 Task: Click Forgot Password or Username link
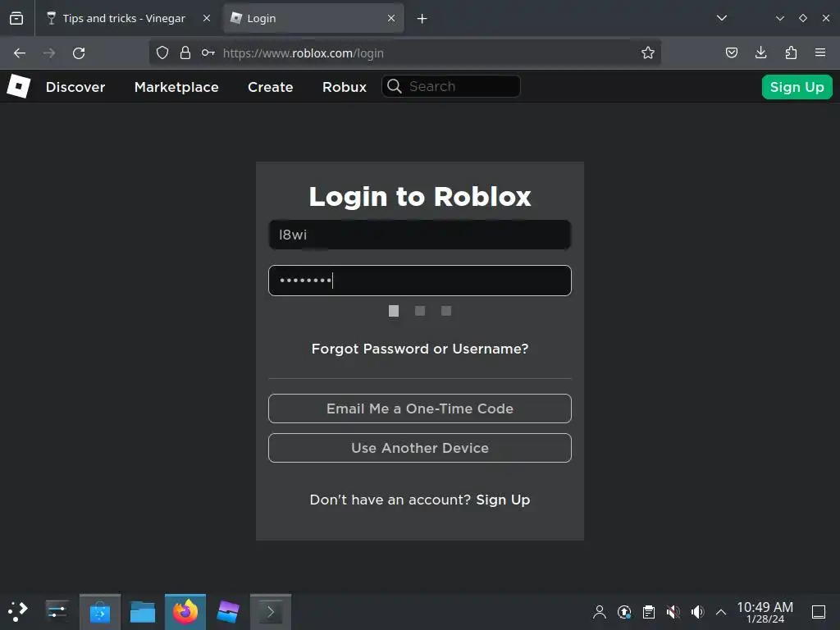[420, 349]
